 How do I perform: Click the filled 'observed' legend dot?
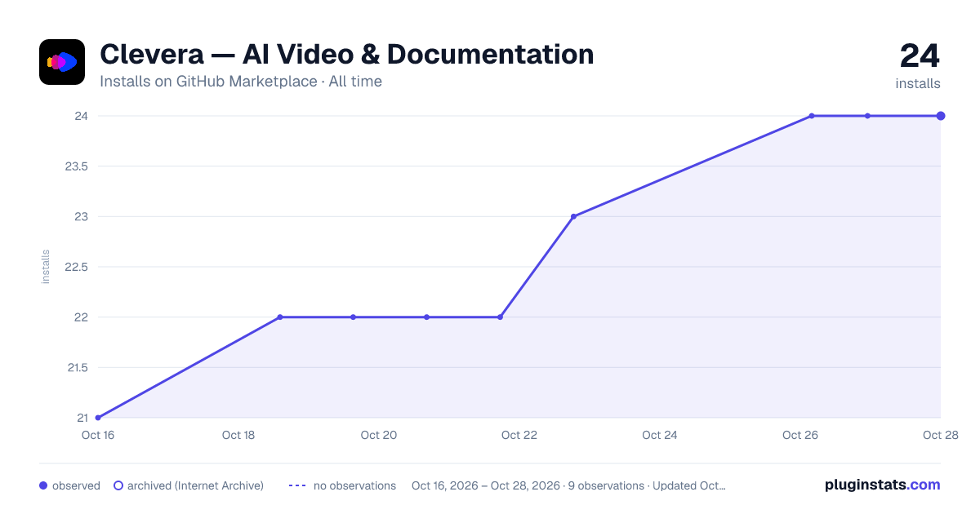[x=43, y=485]
